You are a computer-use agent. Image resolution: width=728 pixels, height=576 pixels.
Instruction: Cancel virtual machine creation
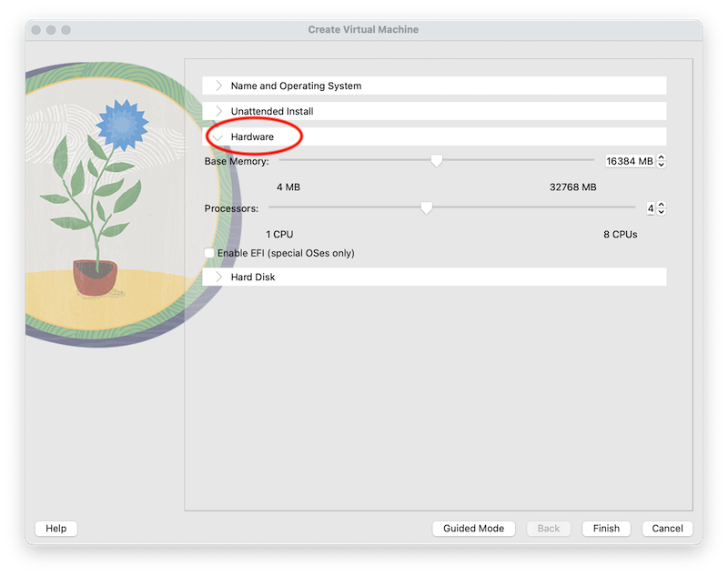[x=667, y=528]
